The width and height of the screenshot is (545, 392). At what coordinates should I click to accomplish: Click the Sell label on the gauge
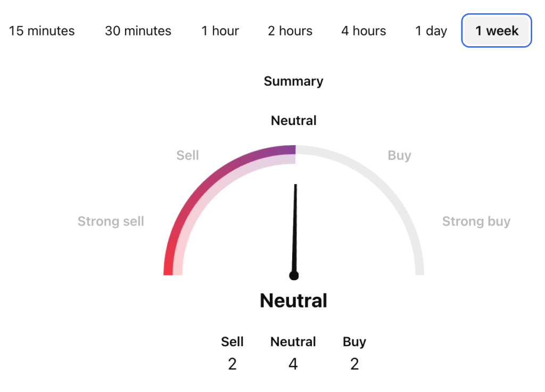click(188, 155)
